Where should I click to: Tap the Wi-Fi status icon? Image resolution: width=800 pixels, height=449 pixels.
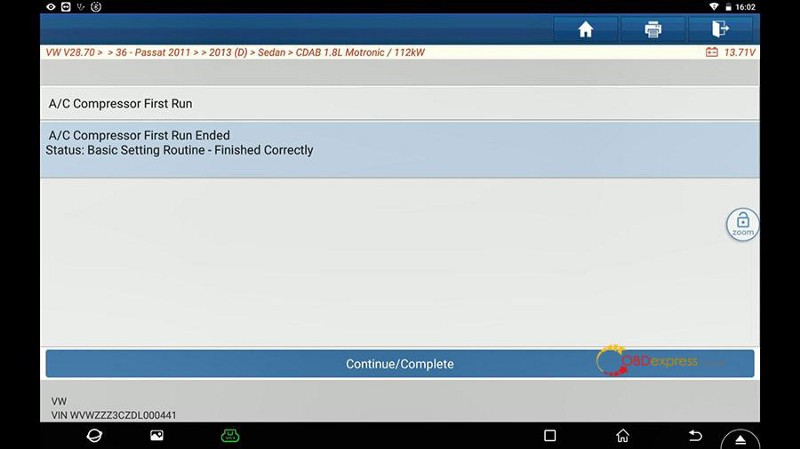(714, 7)
